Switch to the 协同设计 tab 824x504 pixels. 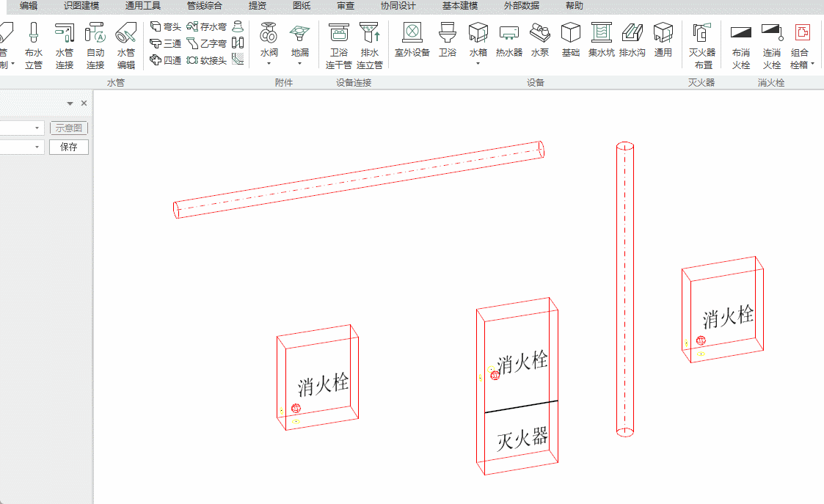click(x=398, y=6)
